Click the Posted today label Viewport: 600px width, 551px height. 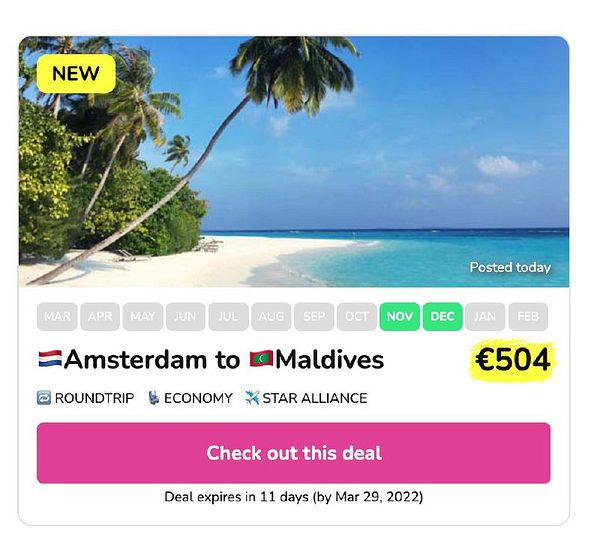510,268
